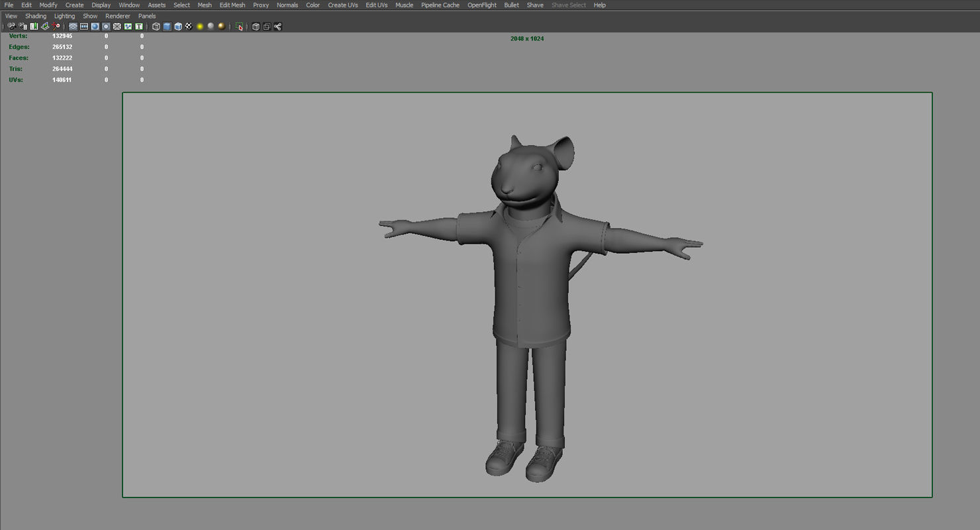Enable Textured checker display icon

tap(189, 26)
